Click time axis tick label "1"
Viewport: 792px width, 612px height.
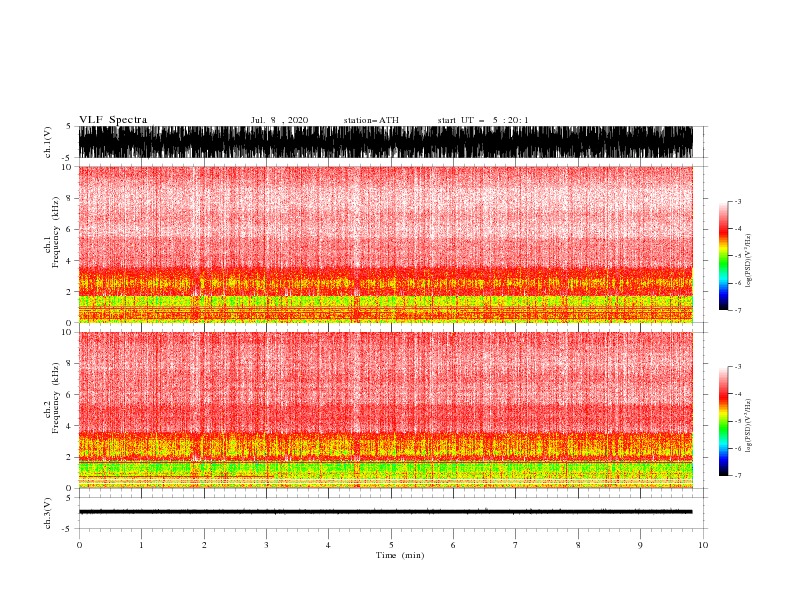pos(141,545)
